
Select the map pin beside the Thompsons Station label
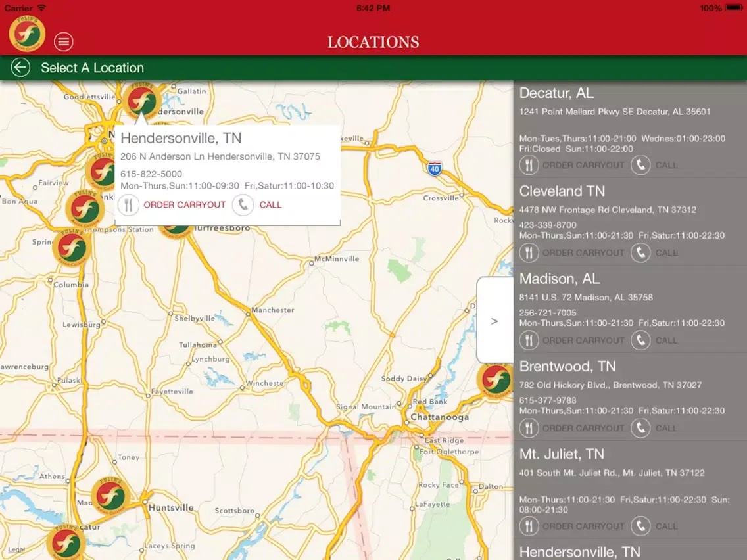point(85,208)
